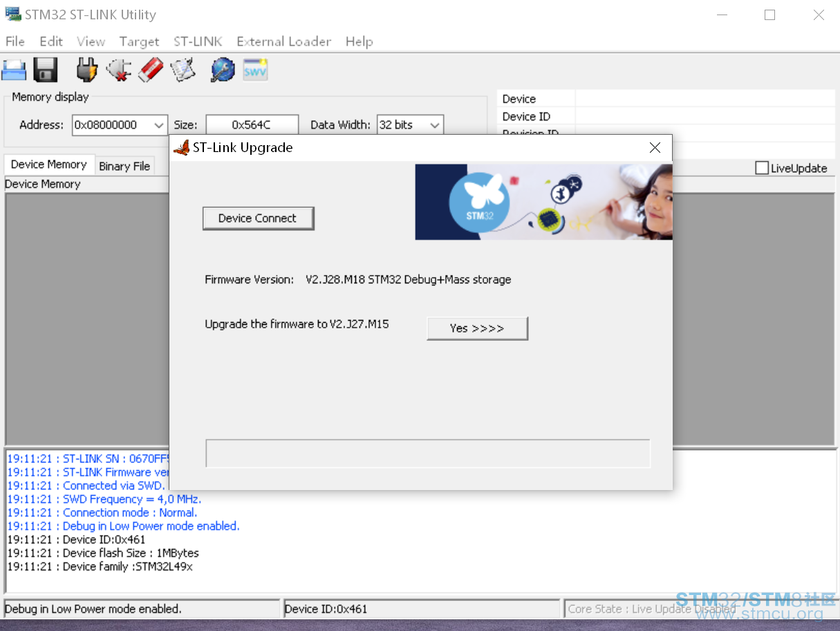Minimize the ST-LINK Utility window
840x631 pixels.
pyautogui.click(x=721, y=15)
